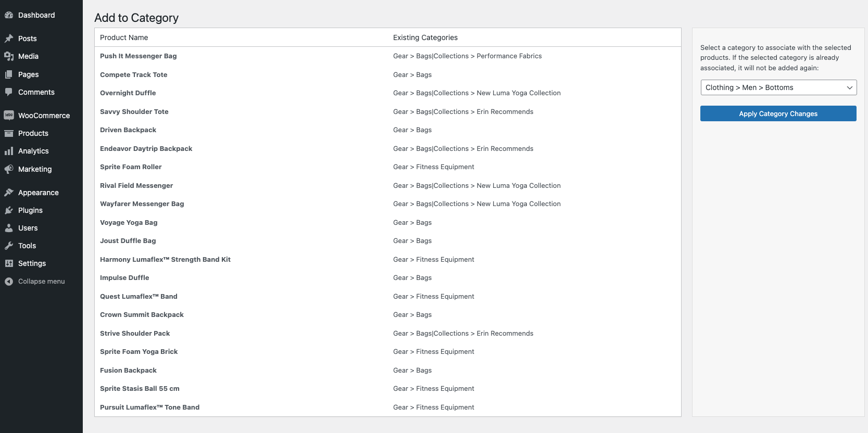868x433 pixels.
Task: Open WooCommerce menu label
Action: (x=44, y=116)
